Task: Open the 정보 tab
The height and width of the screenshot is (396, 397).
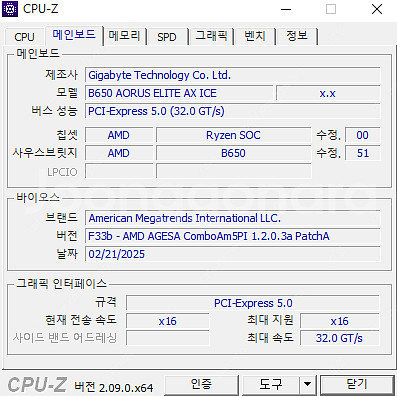Action: pyautogui.click(x=296, y=36)
